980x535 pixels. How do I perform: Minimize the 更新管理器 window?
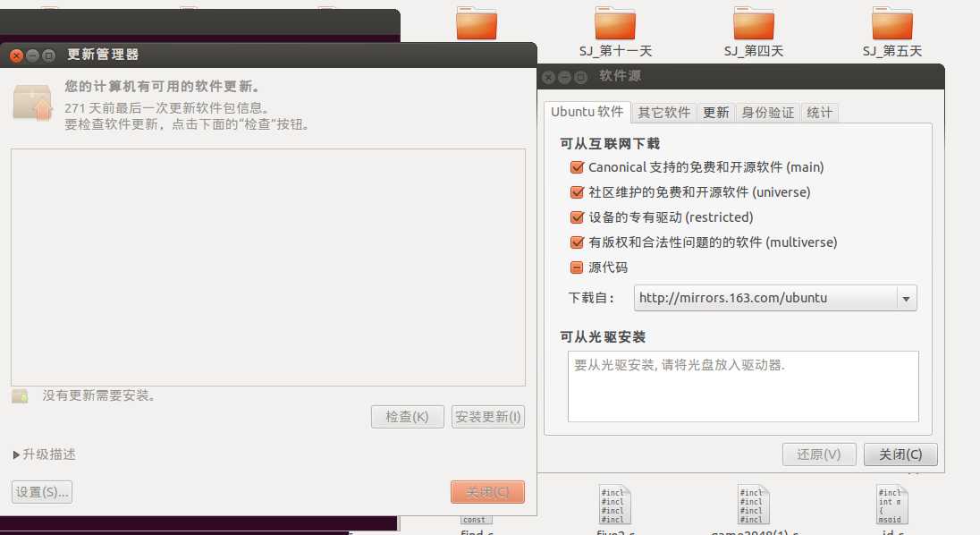32,55
